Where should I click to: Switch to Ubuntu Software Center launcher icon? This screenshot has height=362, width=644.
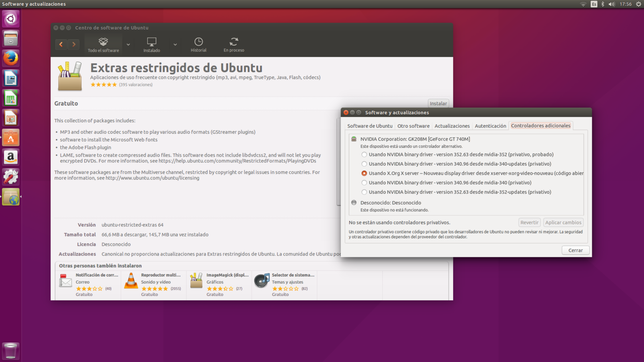[10, 138]
